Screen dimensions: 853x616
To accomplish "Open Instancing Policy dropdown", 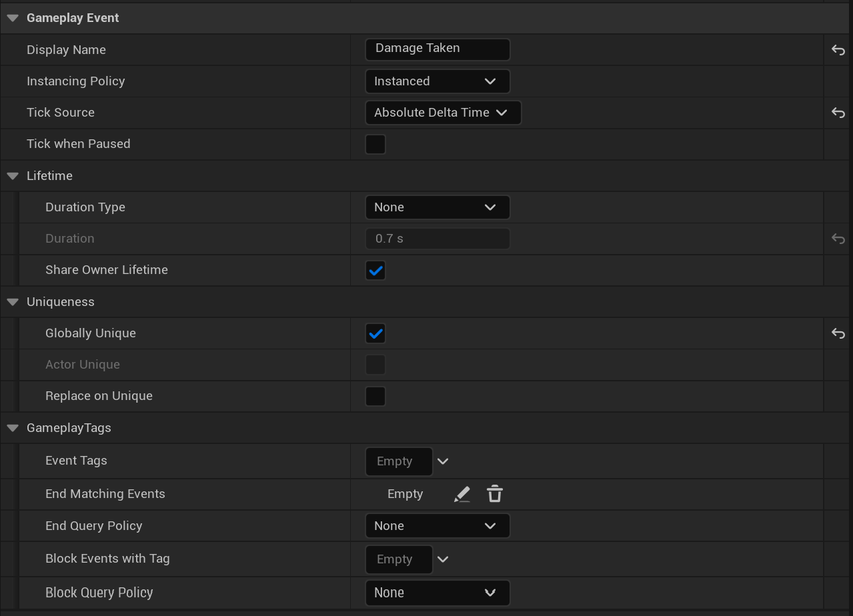I will tap(438, 81).
